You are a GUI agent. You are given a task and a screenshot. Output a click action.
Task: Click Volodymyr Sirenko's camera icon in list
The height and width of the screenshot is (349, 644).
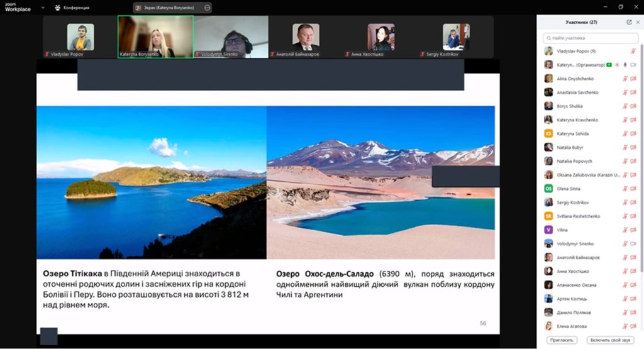[x=633, y=243]
